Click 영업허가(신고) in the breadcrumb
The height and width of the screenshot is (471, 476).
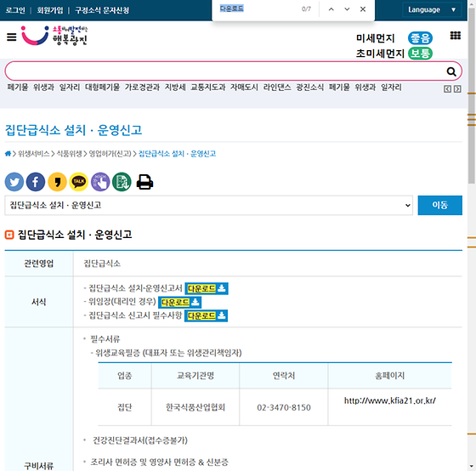click(110, 154)
